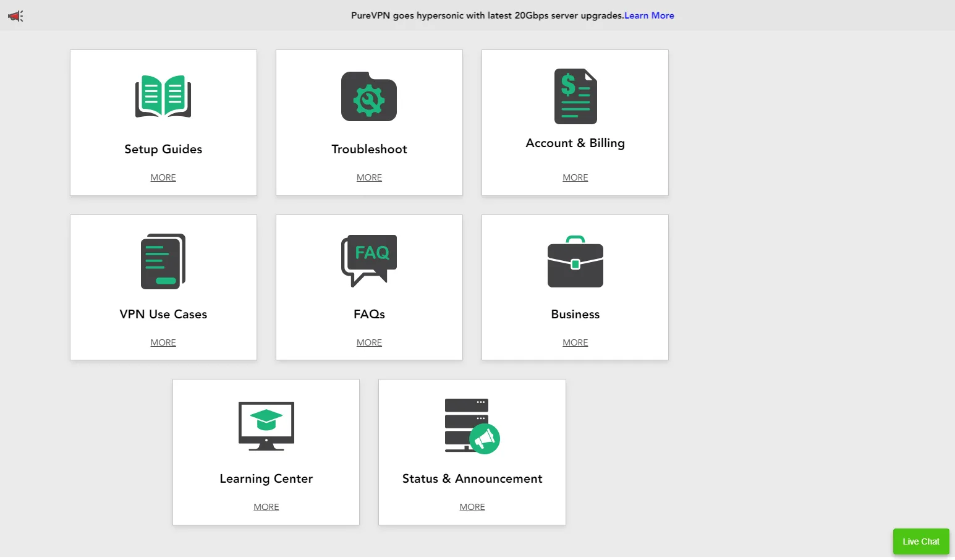Click the VPN Use Cases document icon
Image resolution: width=955 pixels, height=560 pixels.
coord(163,261)
